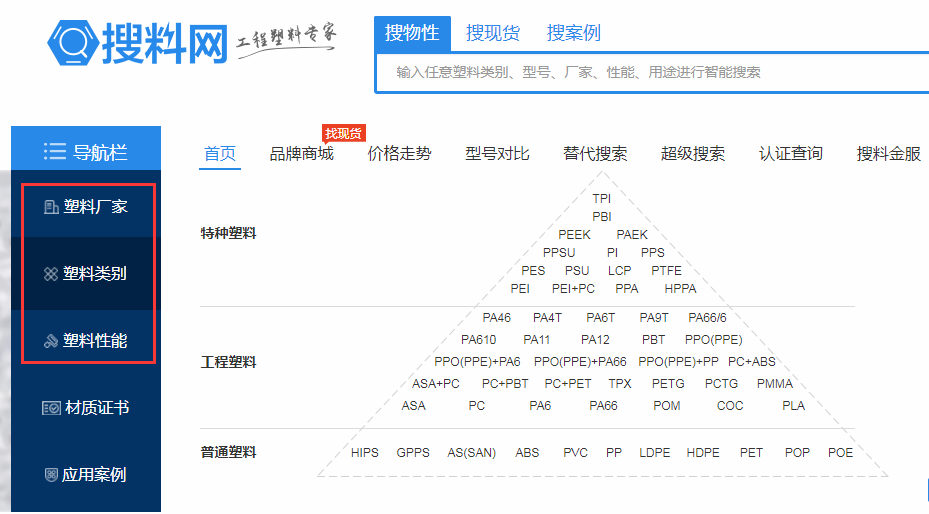Select the HDPE plastic link

[703, 453]
